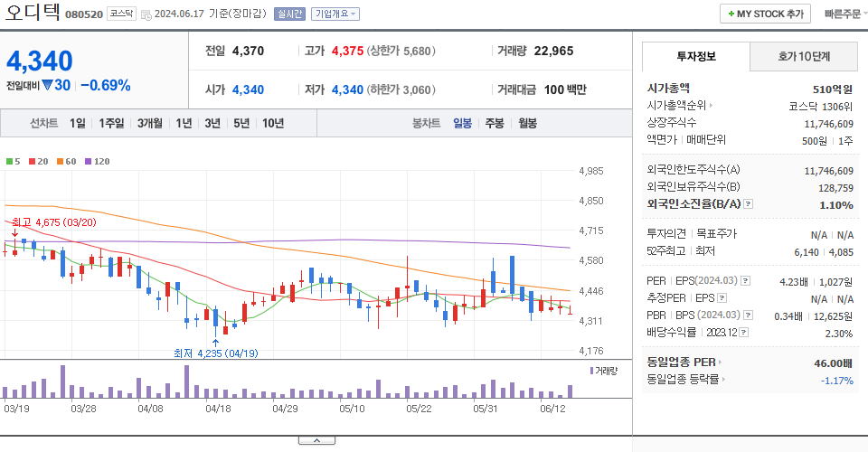Select 3년 line chart period
Screen dimensions: 868x452
tap(212, 123)
